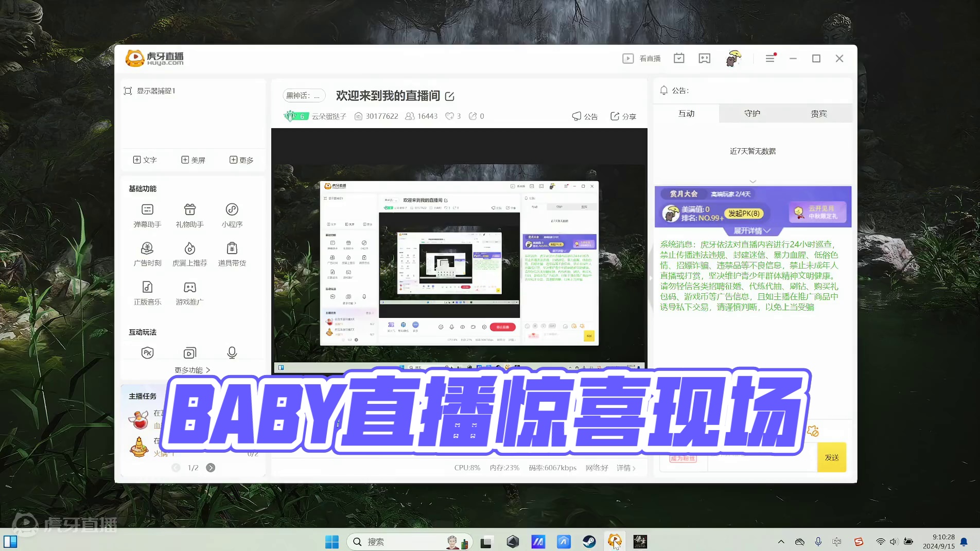Open the 正版音乐 licensed music tool

(147, 293)
